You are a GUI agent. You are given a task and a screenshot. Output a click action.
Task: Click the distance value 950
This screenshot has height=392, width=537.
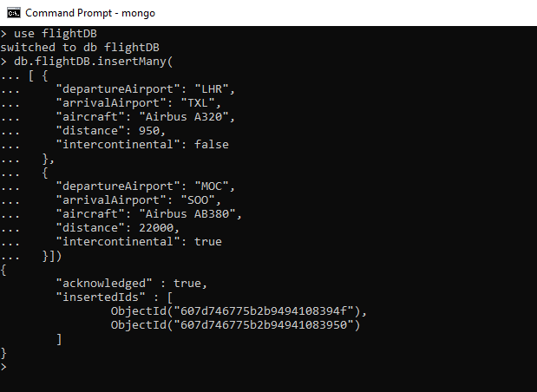[149, 131]
